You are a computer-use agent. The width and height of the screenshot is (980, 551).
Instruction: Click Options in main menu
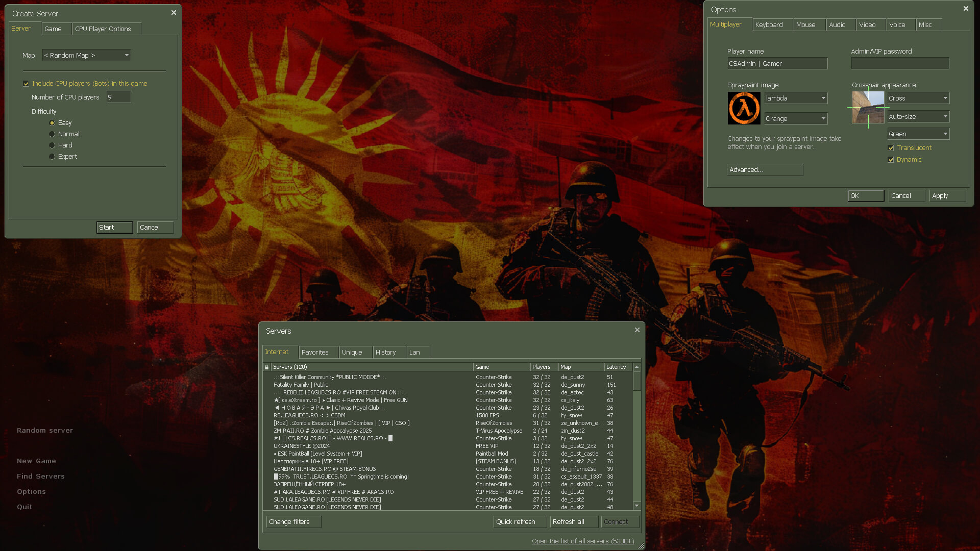click(31, 492)
